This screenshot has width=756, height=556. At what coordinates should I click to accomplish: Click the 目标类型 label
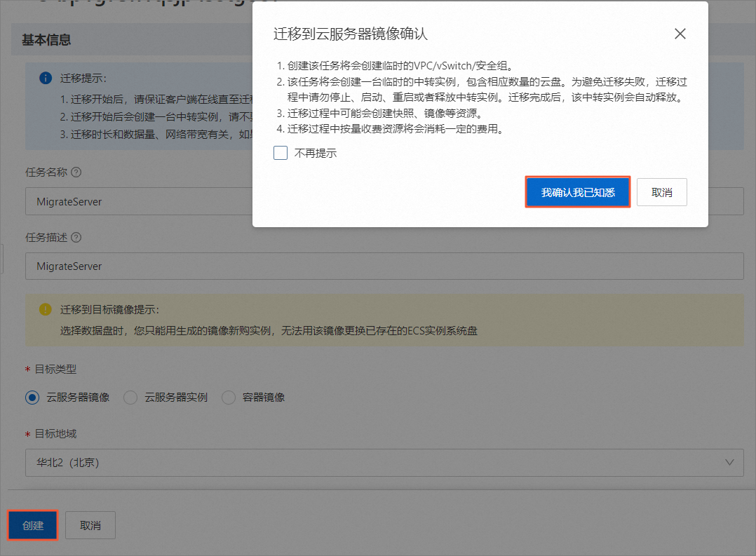55,369
